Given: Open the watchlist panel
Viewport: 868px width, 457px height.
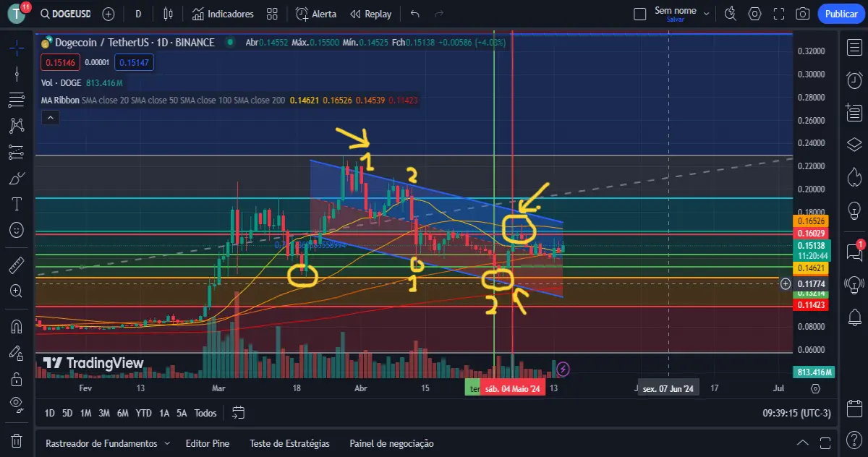Looking at the screenshot, I should pos(853,47).
